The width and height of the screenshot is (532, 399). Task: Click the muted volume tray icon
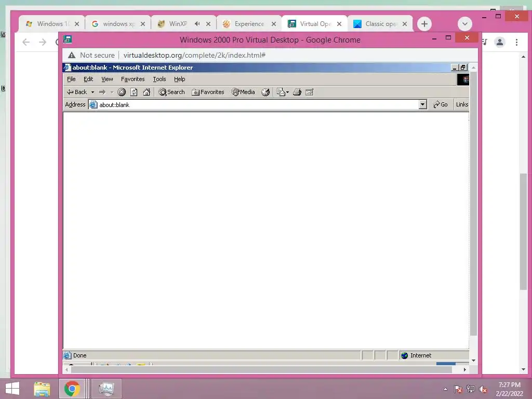click(x=483, y=389)
